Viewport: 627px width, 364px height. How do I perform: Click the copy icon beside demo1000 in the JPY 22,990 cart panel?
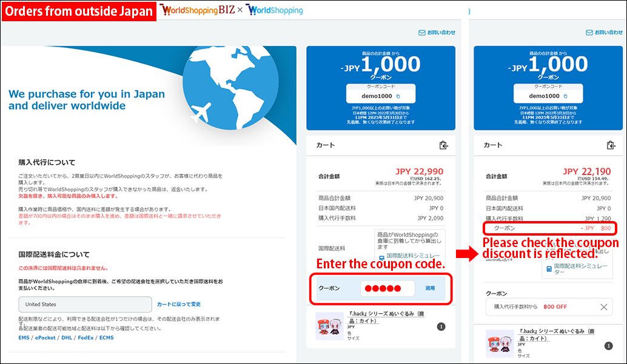[398, 96]
